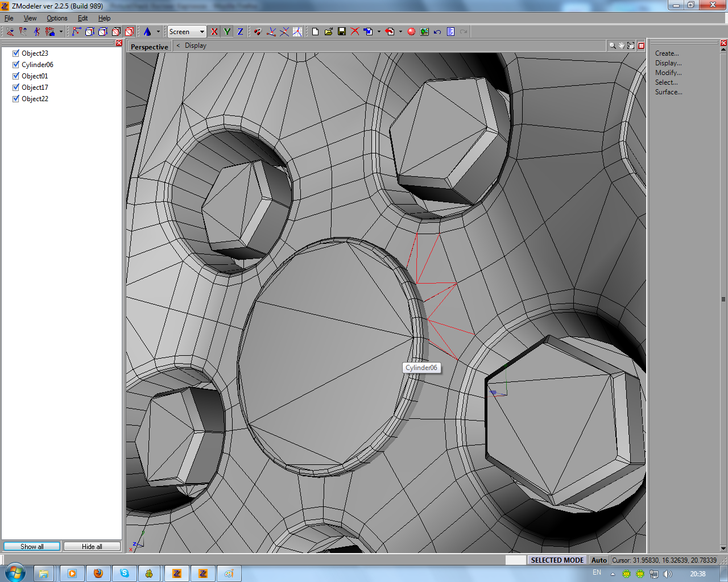Open the viewport Display menu
The image size is (728, 582).
(196, 45)
